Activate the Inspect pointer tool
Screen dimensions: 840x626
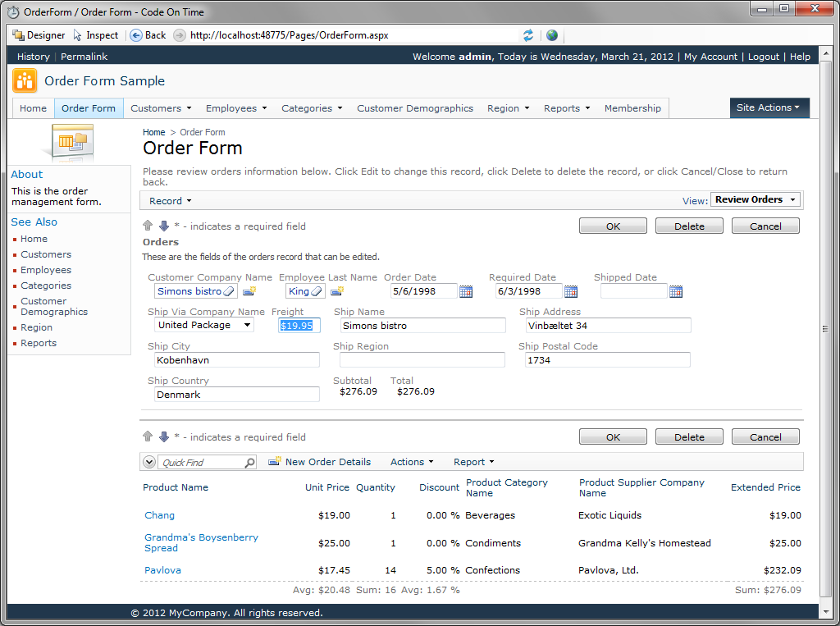[95, 35]
